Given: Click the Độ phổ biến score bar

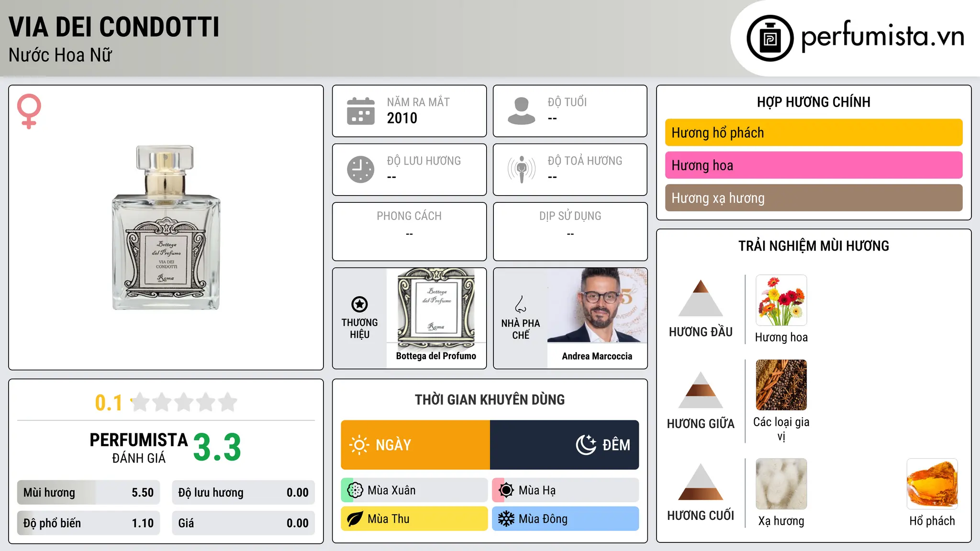Looking at the screenshot, I should [x=89, y=523].
